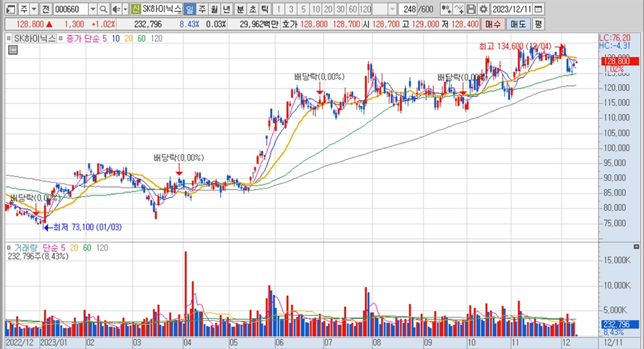This screenshot has height=349, width=644.
Task: Select the 일 daily chart period
Action: coord(189,8)
